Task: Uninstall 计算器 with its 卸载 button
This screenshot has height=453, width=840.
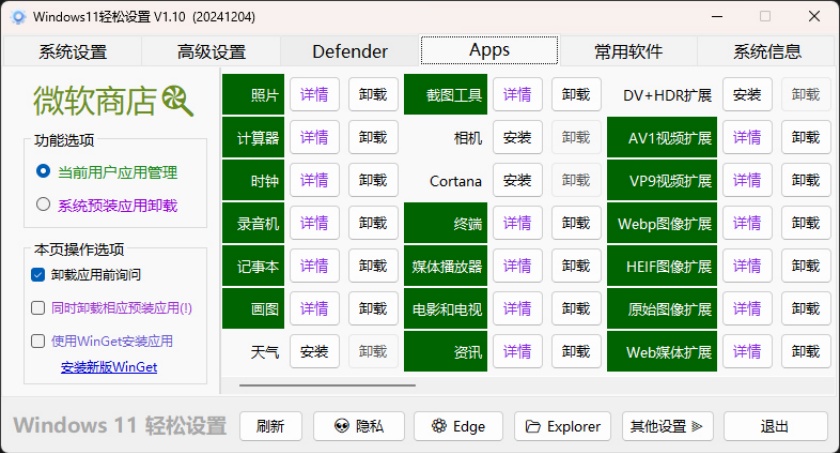Action: (x=373, y=138)
